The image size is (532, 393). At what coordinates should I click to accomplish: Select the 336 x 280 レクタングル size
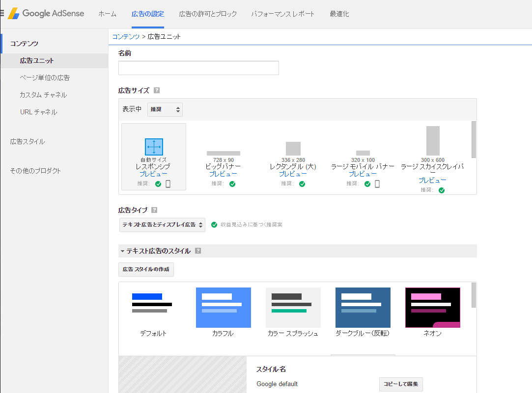pyautogui.click(x=293, y=149)
